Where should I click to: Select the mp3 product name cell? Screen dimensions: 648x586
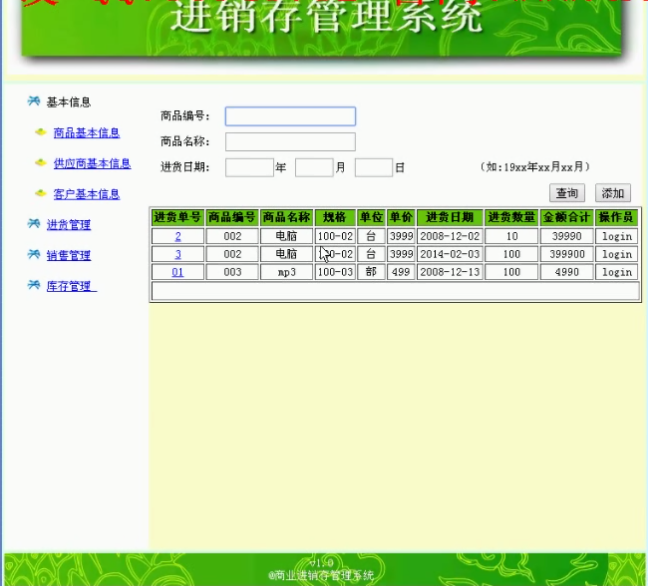286,272
